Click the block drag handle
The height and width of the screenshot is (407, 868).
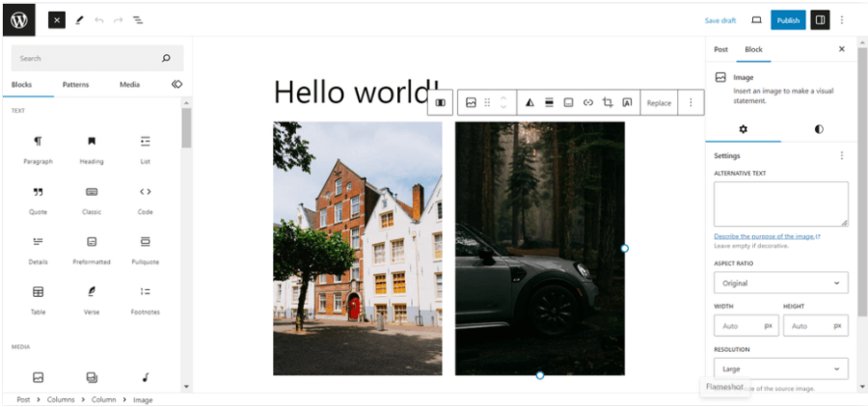point(487,102)
